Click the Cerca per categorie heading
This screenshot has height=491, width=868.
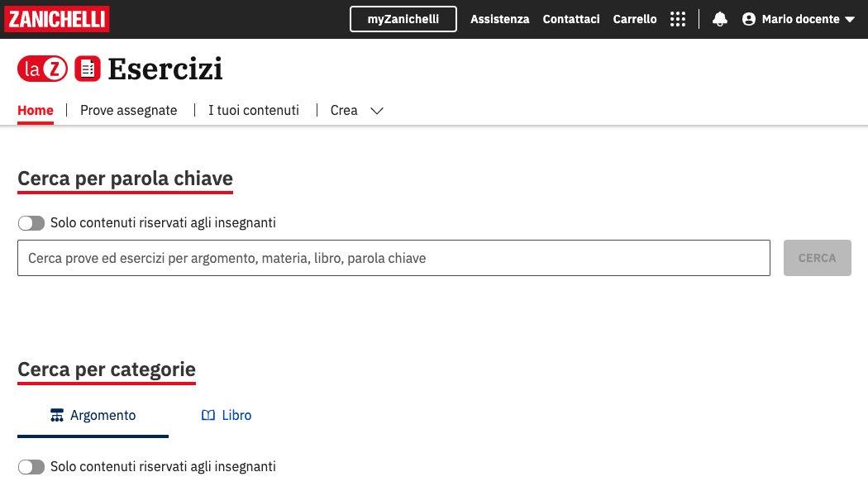(107, 369)
